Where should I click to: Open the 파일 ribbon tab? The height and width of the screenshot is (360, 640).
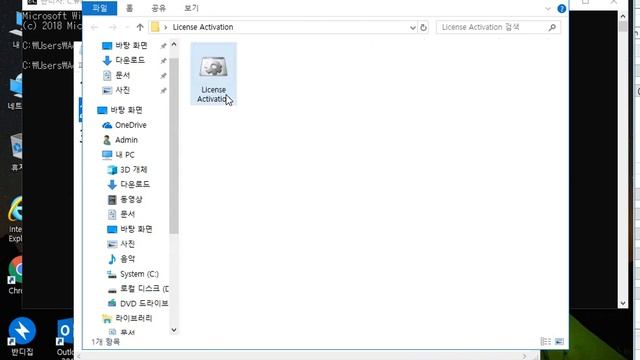[x=100, y=8]
